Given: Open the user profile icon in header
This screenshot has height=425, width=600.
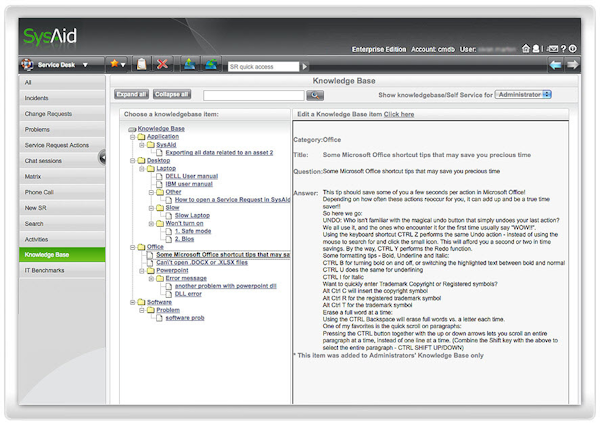Looking at the screenshot, I should [536, 49].
